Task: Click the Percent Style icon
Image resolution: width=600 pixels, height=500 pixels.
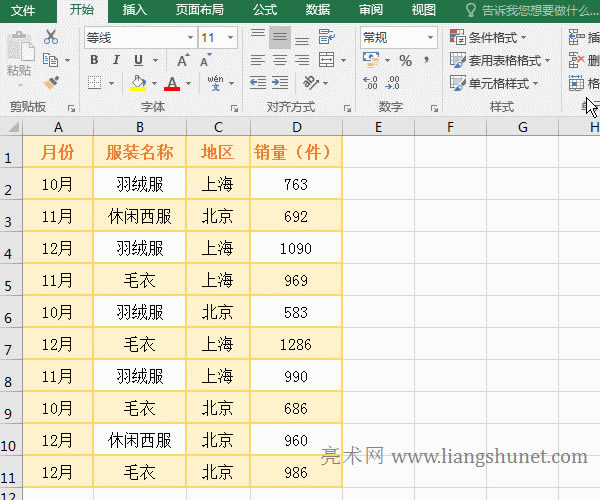Action: tap(405, 61)
